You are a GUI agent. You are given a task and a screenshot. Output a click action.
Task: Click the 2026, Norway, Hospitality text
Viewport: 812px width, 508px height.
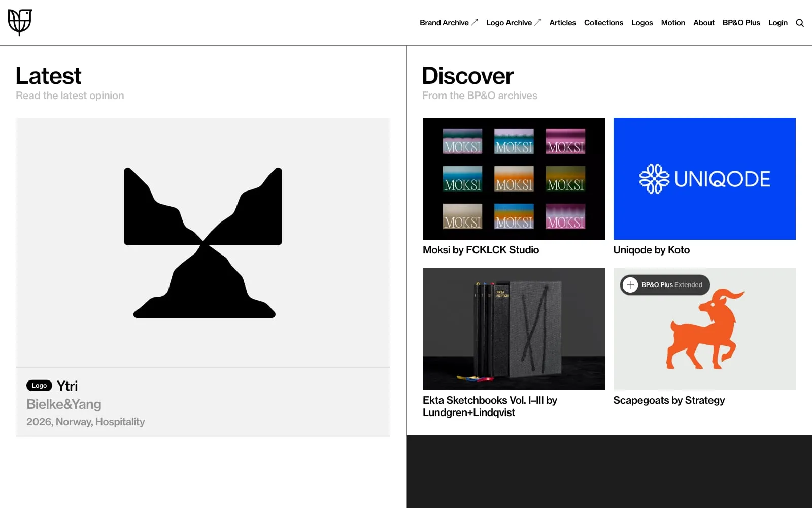(x=86, y=422)
